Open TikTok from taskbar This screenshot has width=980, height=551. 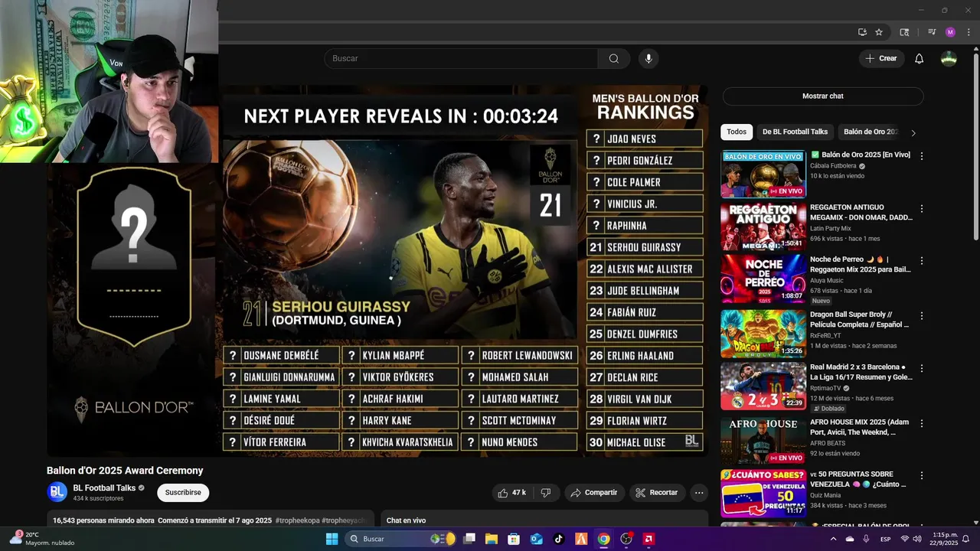coord(559,539)
